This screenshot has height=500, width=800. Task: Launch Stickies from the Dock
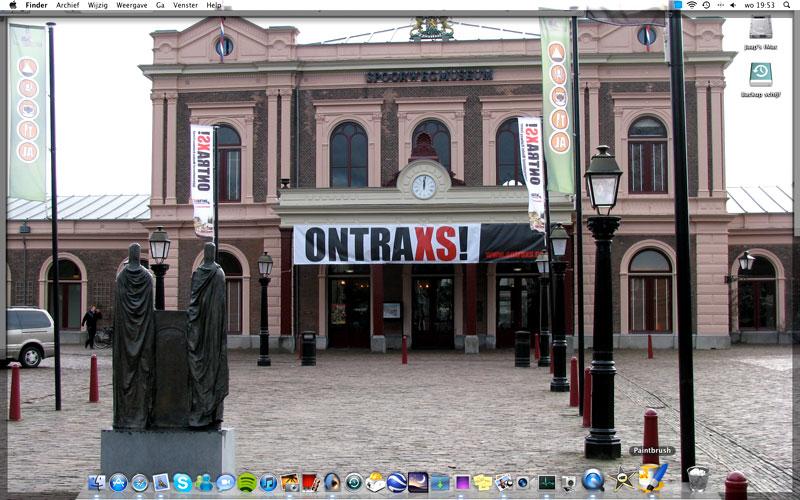click(483, 482)
